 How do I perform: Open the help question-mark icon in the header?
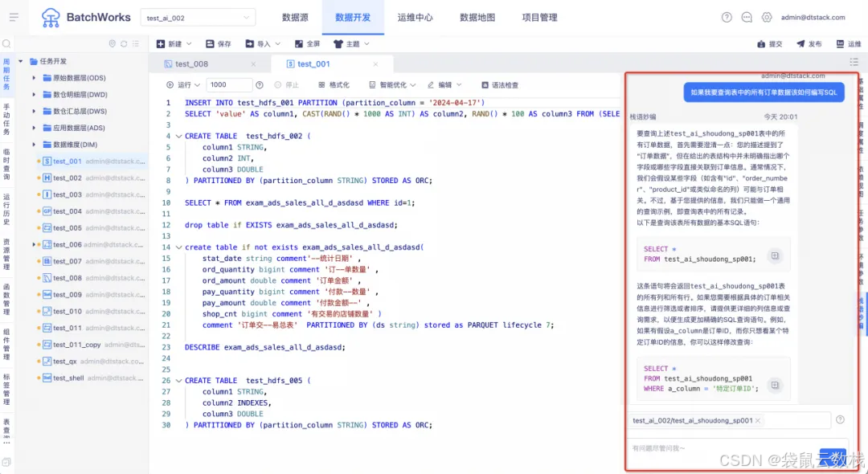tap(726, 16)
